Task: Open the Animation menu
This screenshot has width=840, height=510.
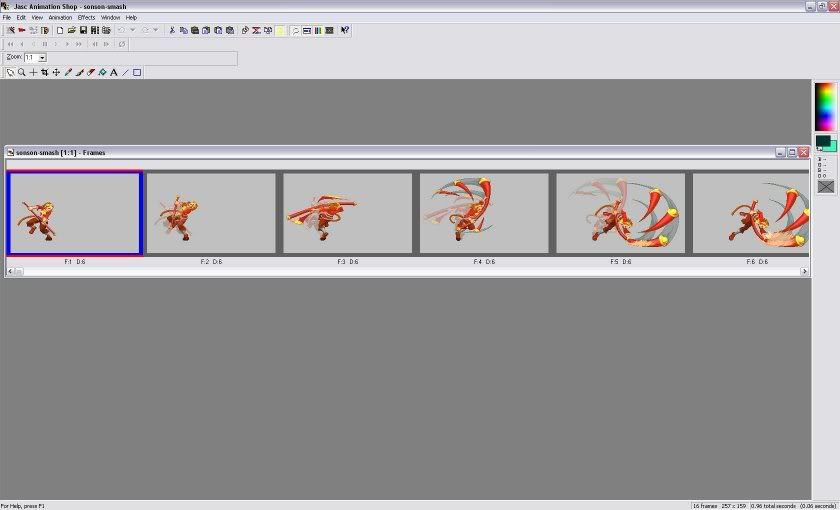Action: pos(60,18)
